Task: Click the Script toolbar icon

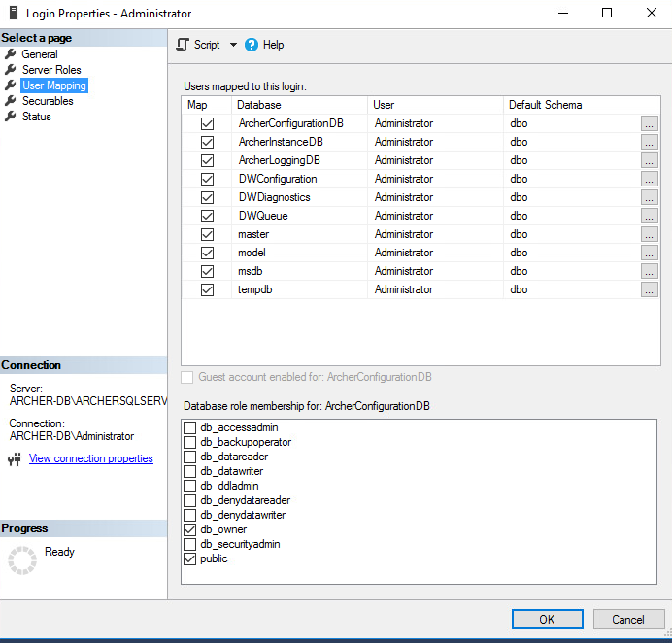Action: (x=183, y=45)
